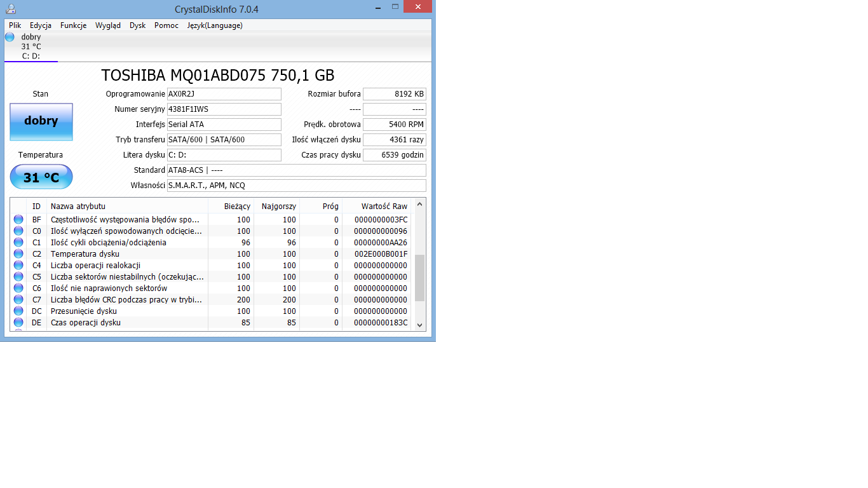Click the CrystalDiskInfo app icon in title bar
Viewport: 868px width, 488px height.
10,9
